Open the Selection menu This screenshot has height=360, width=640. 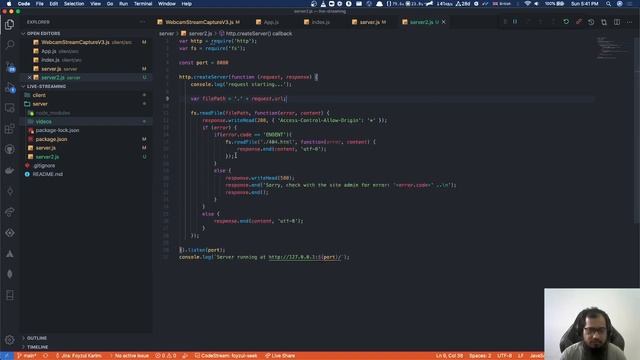[x=74, y=4]
